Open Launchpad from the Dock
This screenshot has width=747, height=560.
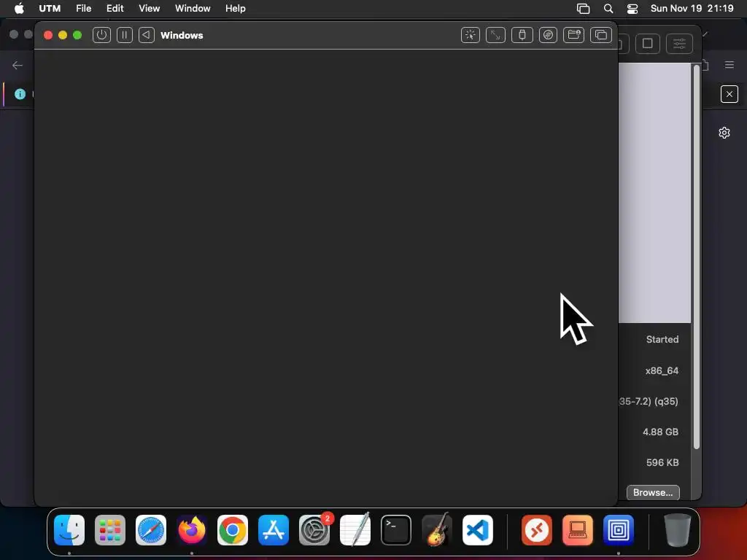[110, 530]
